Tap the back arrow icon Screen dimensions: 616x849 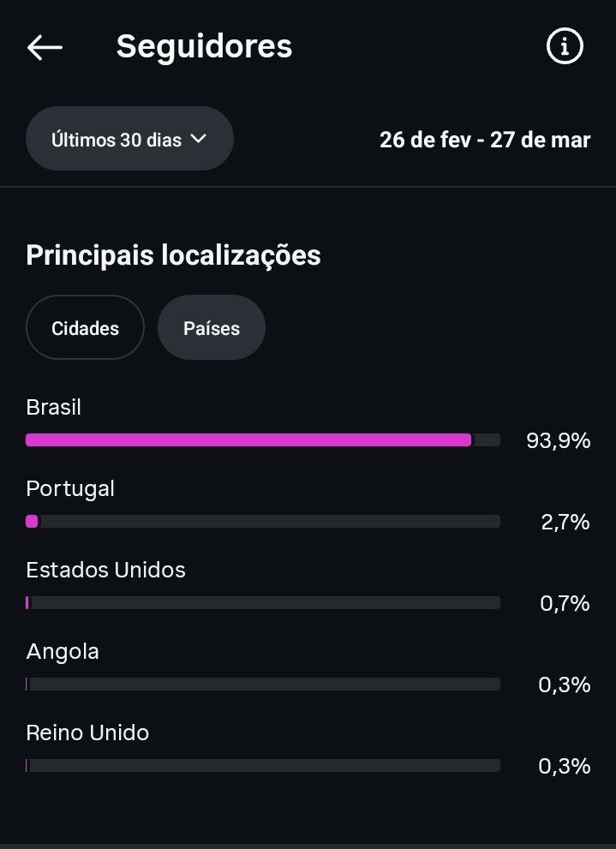point(45,47)
